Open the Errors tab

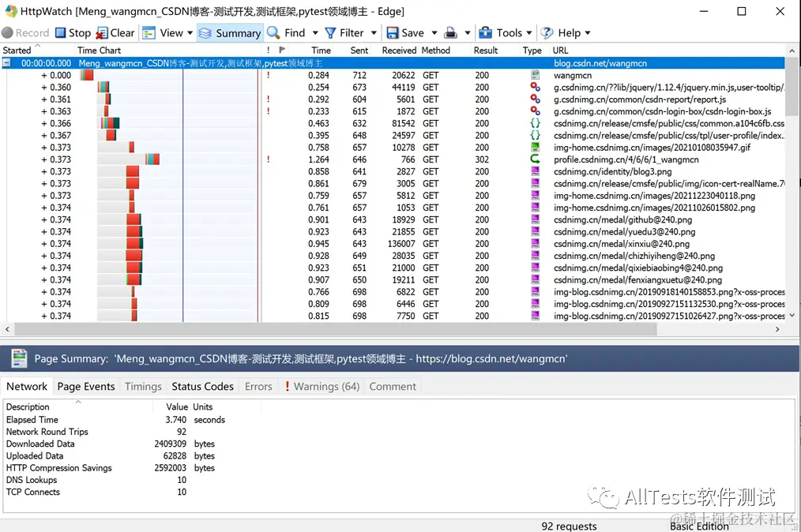pyautogui.click(x=258, y=387)
